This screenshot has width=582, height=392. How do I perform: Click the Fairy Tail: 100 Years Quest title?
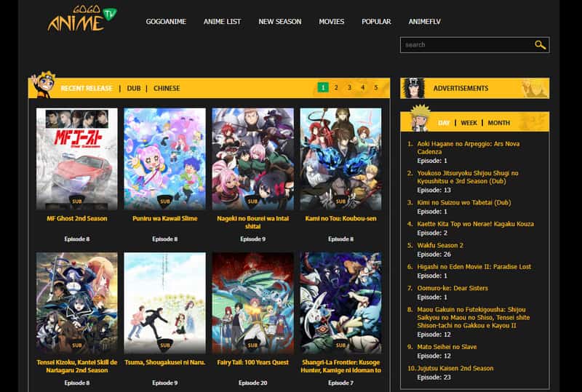[x=252, y=362]
